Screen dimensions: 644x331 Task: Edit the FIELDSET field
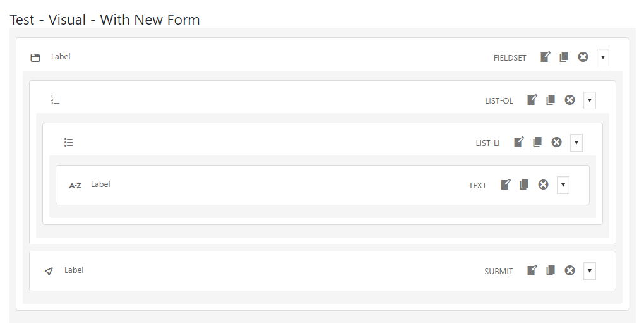(x=545, y=57)
